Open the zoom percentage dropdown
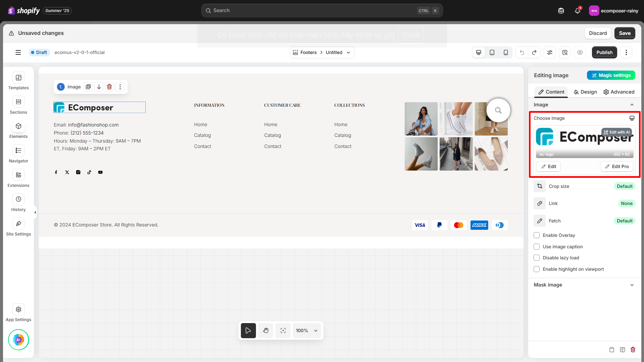 coord(306,330)
